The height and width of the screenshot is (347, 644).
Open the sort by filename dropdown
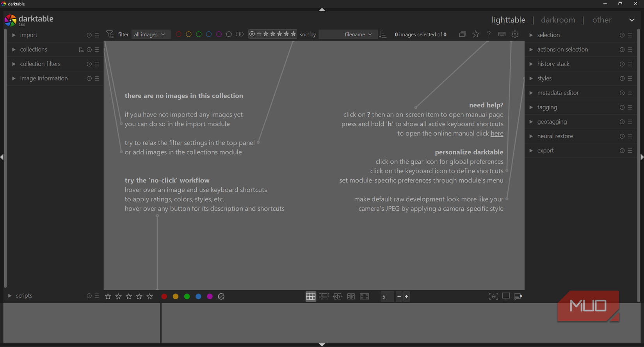pyautogui.click(x=348, y=34)
